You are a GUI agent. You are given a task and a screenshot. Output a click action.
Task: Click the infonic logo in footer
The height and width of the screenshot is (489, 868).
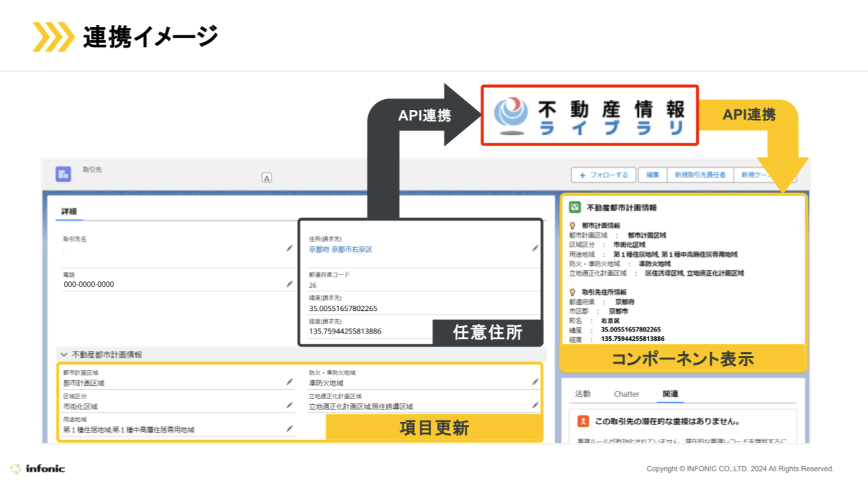click(38, 469)
